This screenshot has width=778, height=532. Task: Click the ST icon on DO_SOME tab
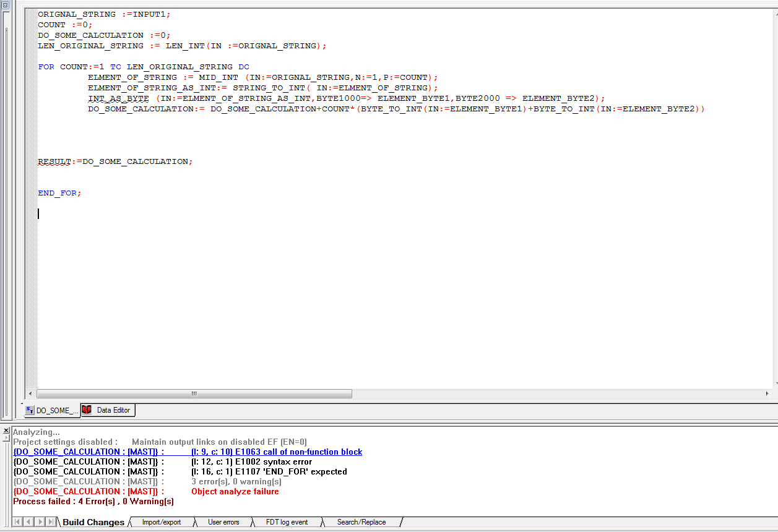pyautogui.click(x=30, y=410)
